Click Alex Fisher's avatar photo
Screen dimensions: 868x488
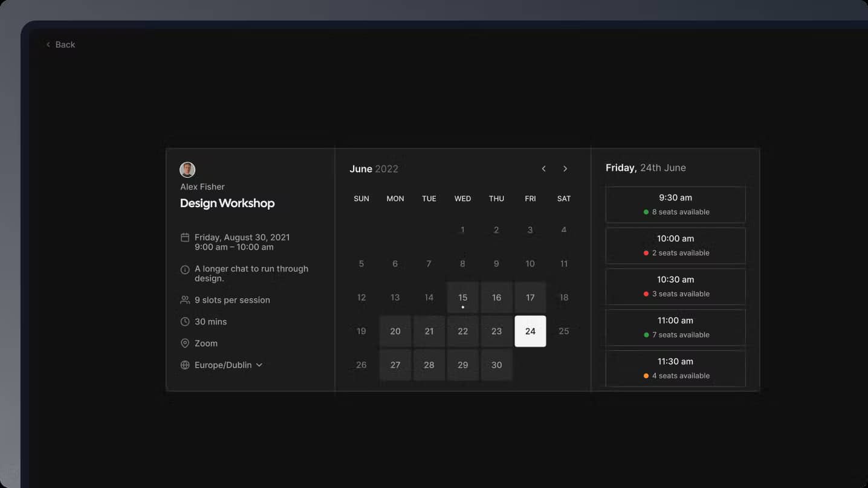[x=187, y=170]
